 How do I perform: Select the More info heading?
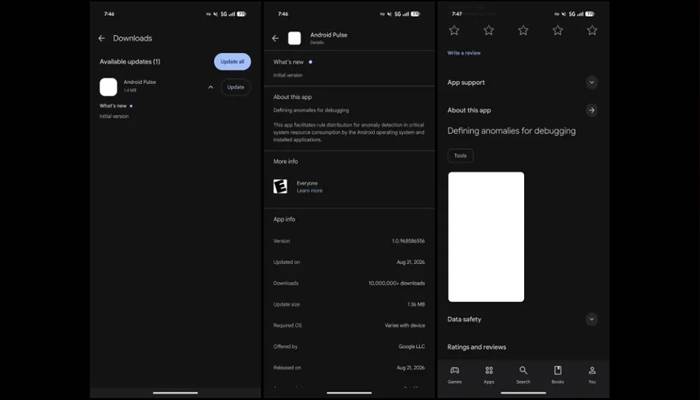point(286,161)
